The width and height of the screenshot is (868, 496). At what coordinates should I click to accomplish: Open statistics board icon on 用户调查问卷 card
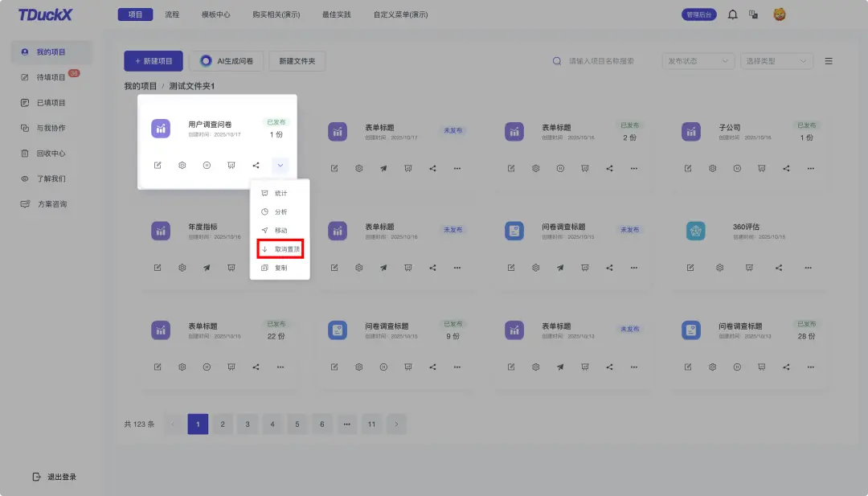231,166
